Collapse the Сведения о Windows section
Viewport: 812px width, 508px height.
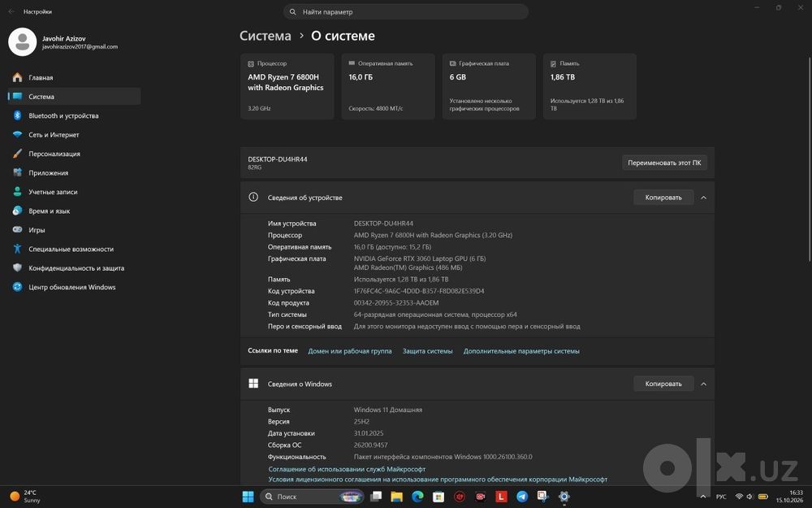pos(703,384)
